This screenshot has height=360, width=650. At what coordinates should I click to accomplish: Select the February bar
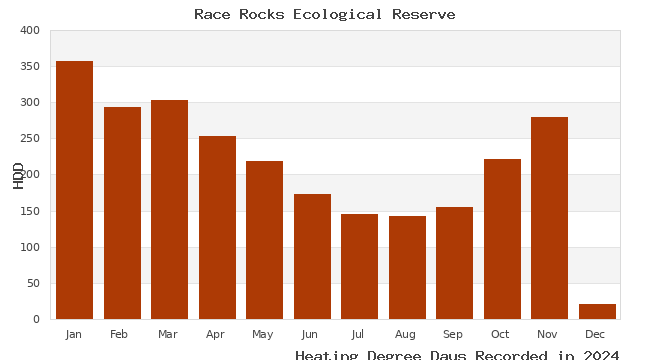(122, 213)
